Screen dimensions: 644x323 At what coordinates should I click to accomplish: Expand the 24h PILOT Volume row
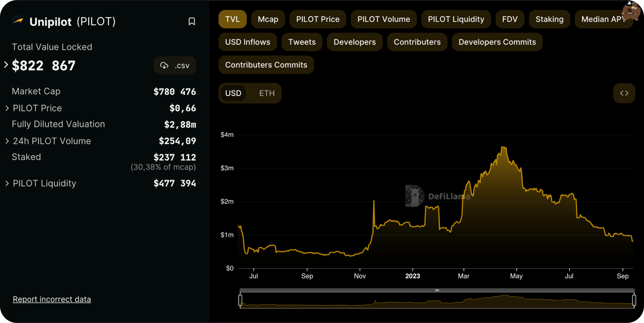coord(7,141)
